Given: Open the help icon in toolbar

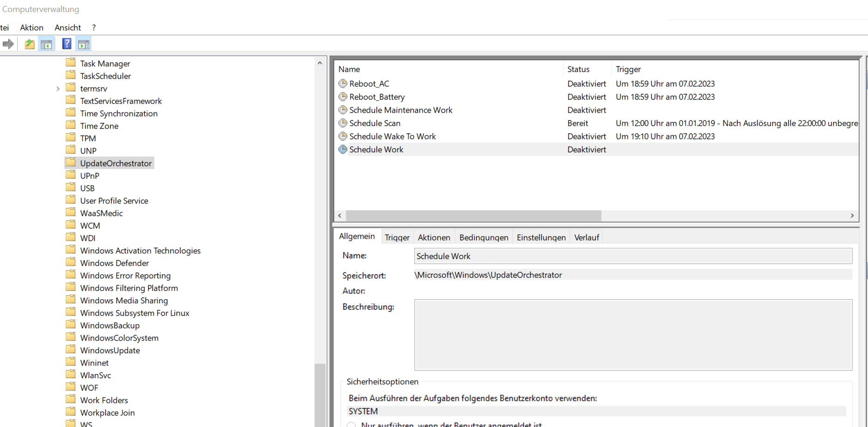Looking at the screenshot, I should click(x=67, y=44).
